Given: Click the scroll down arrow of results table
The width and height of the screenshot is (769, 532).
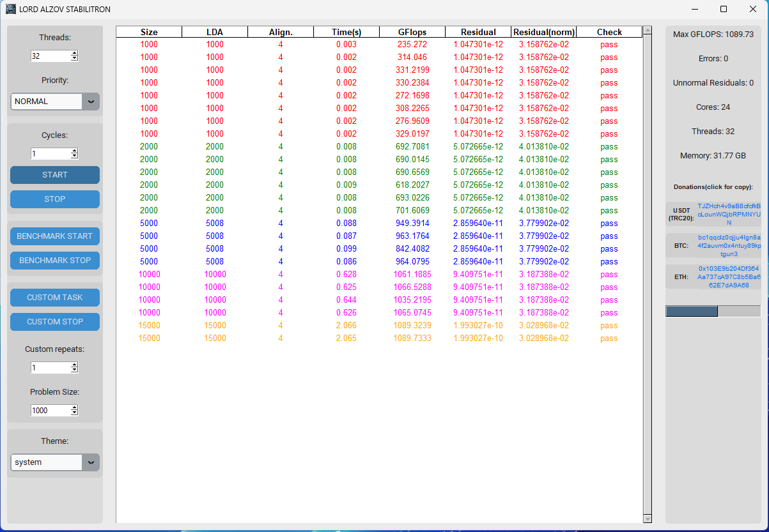Looking at the screenshot, I should coord(647,519).
